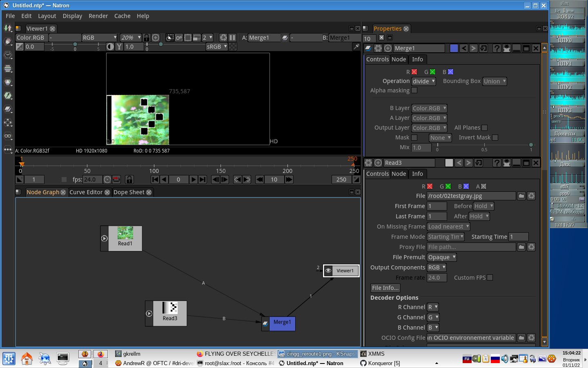This screenshot has height=368, width=588.
Task: Expand the File Premult Opaque dropdown
Action: 441,257
